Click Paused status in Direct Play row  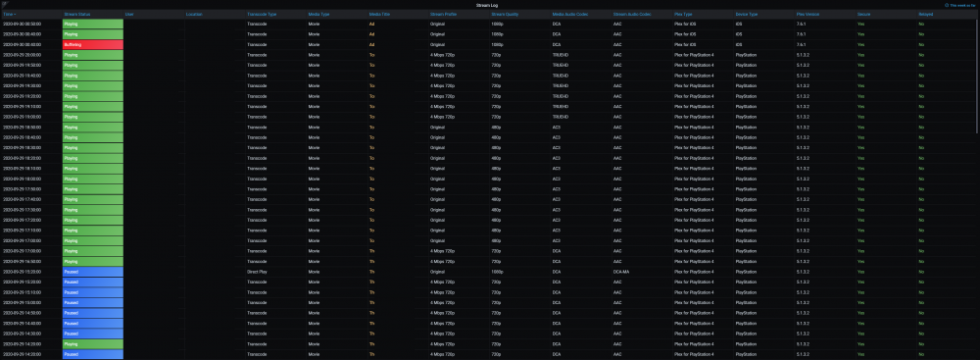coord(92,272)
